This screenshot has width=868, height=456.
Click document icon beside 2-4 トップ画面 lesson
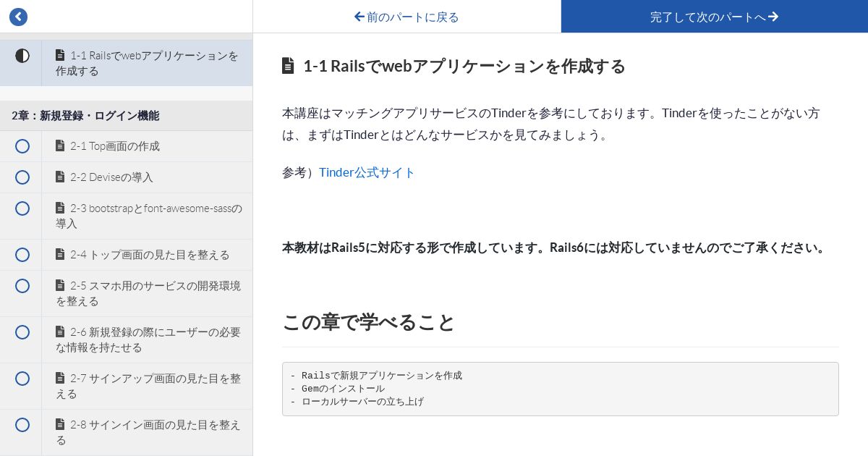point(60,254)
